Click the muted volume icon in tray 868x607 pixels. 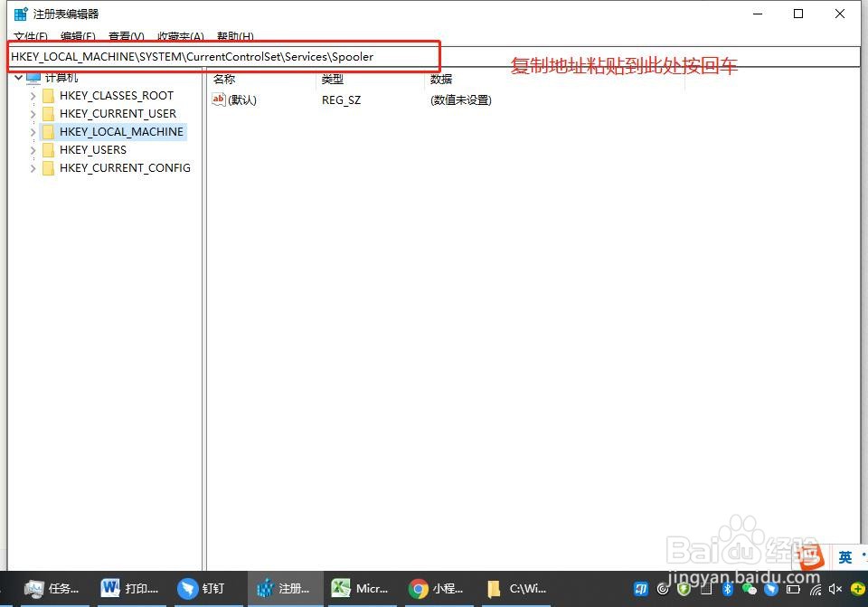pyautogui.click(x=835, y=589)
